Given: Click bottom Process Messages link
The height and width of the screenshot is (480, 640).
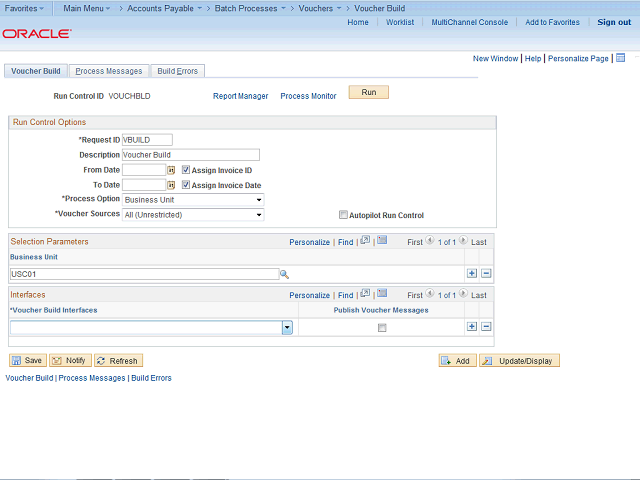Looking at the screenshot, I should point(92,378).
